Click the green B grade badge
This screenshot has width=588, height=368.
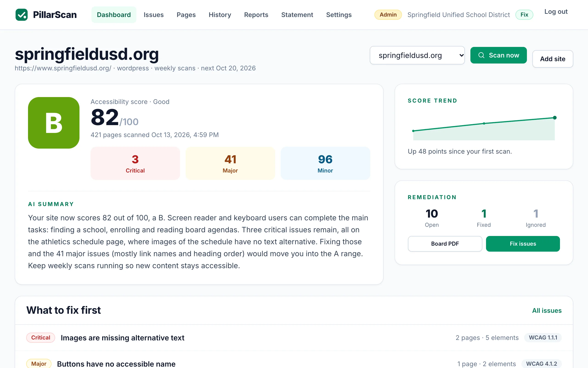[x=54, y=123]
